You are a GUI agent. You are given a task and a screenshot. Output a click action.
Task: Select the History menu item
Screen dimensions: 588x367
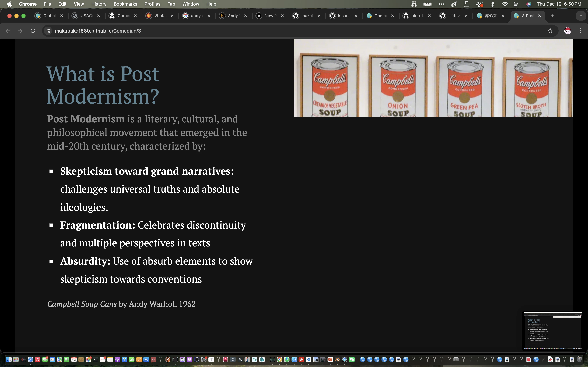[x=99, y=4]
